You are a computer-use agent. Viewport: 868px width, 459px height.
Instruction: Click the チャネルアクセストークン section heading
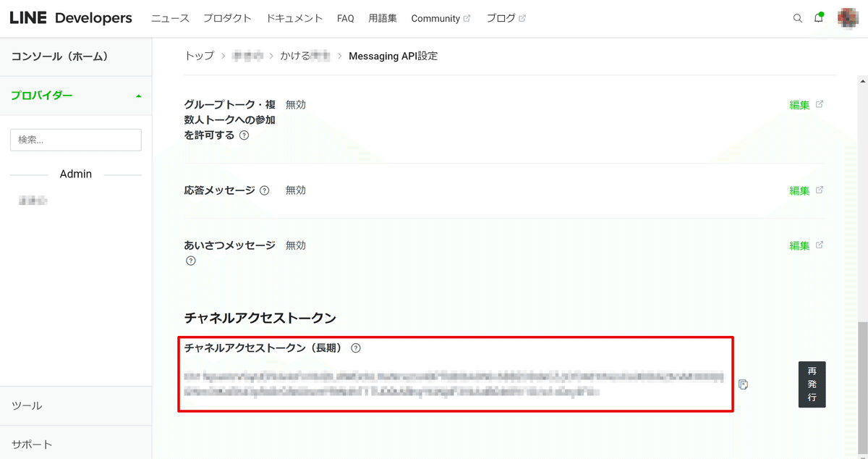(260, 318)
